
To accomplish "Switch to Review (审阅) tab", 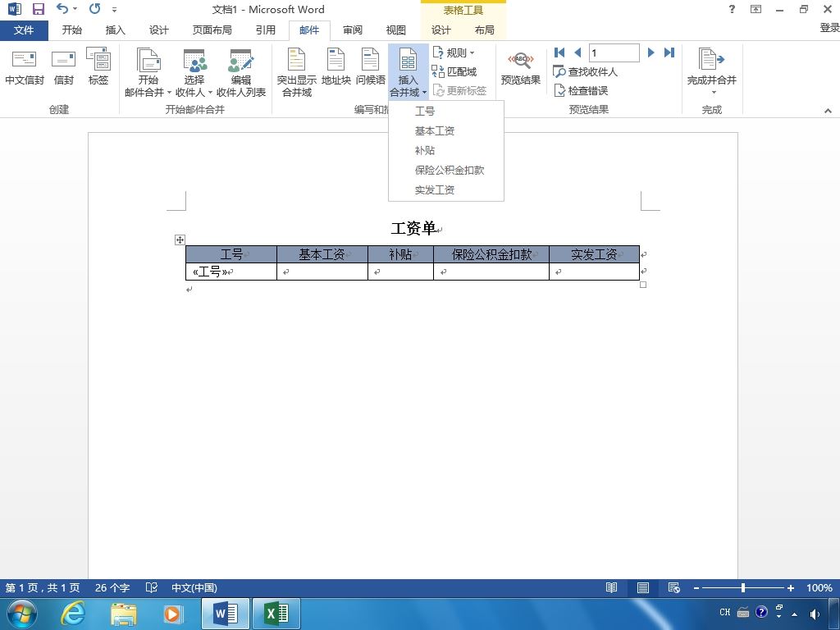I will (x=353, y=30).
